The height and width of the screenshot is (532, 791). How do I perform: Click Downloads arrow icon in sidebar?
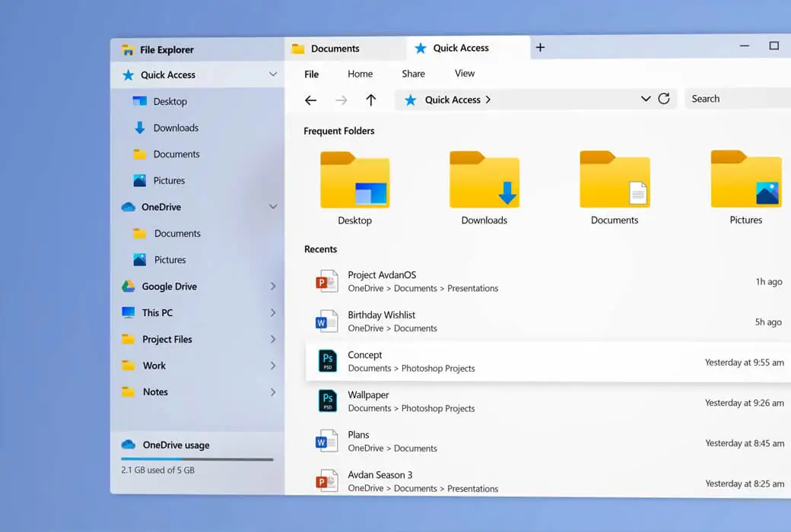coord(140,128)
